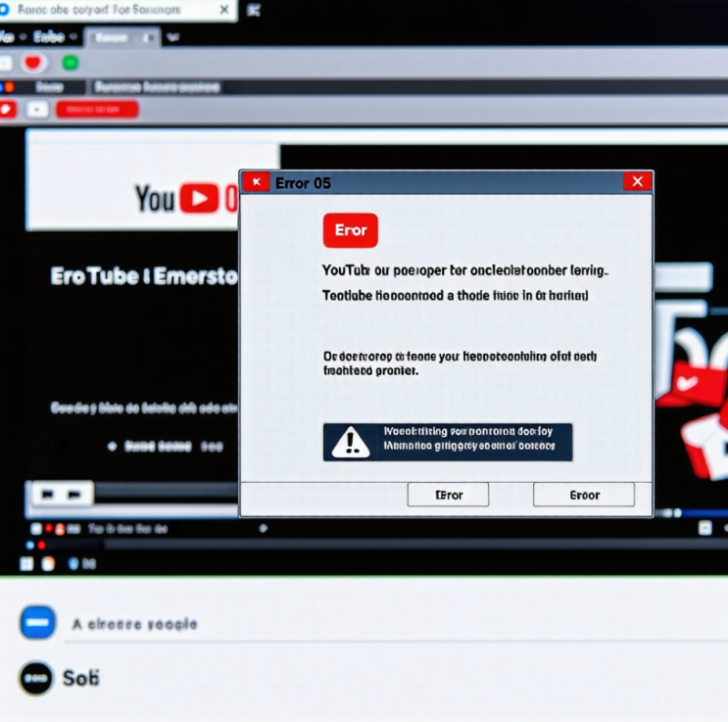
Task: Expand the chevron after the second-row tab
Action: point(172,37)
